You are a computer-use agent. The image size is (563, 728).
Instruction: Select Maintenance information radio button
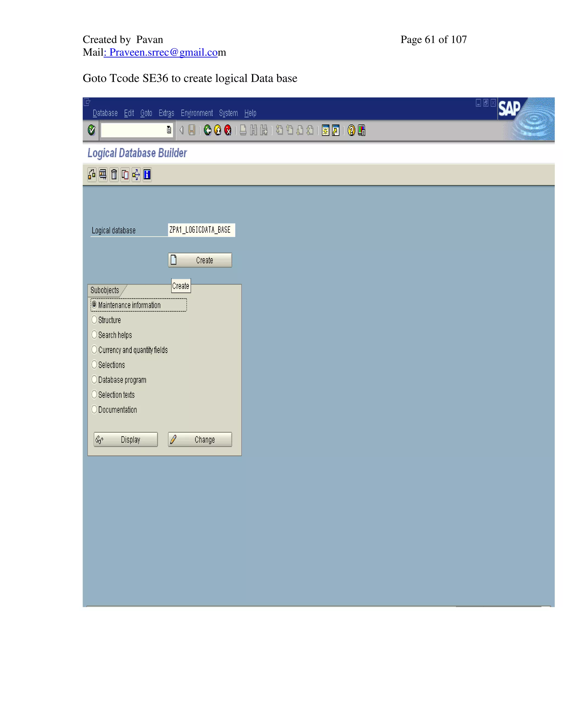click(94, 305)
